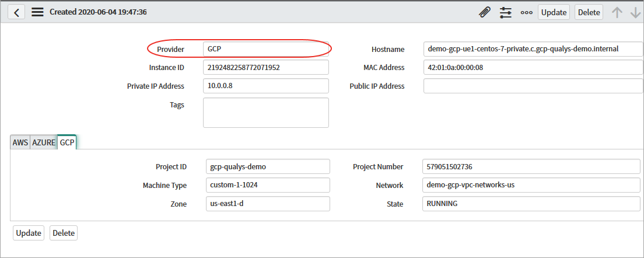The image size is (644, 258).
Task: Open the personalize form sliders icon
Action: click(506, 12)
